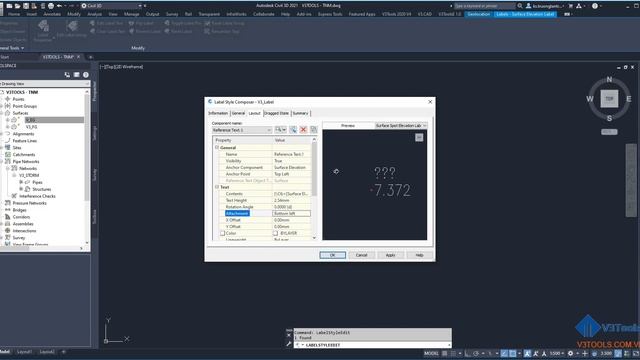The height and width of the screenshot is (360, 640).
Task: Click the OK button
Action: [x=332, y=255]
